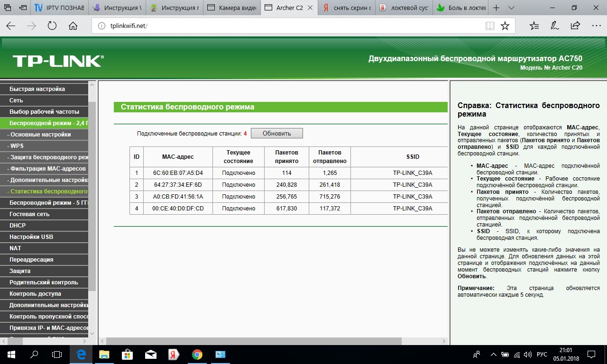
Task: Add page to favorites with star icon
Action: coord(505,26)
